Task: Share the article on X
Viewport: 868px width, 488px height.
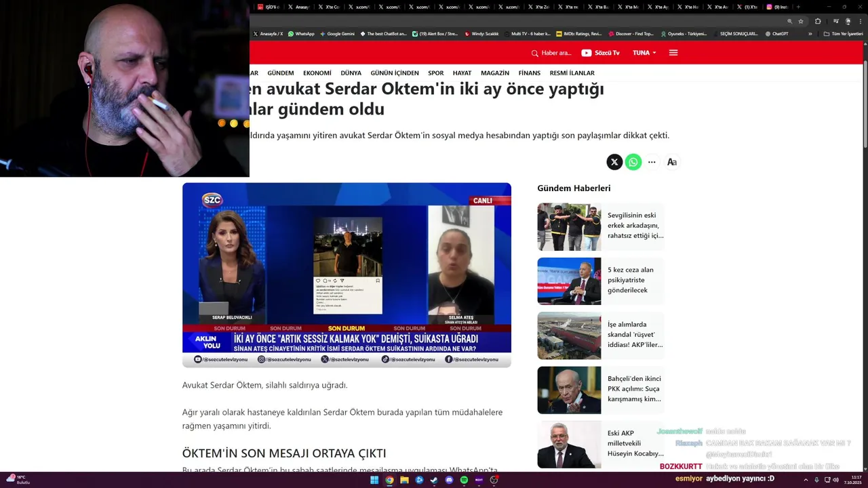Action: 614,162
